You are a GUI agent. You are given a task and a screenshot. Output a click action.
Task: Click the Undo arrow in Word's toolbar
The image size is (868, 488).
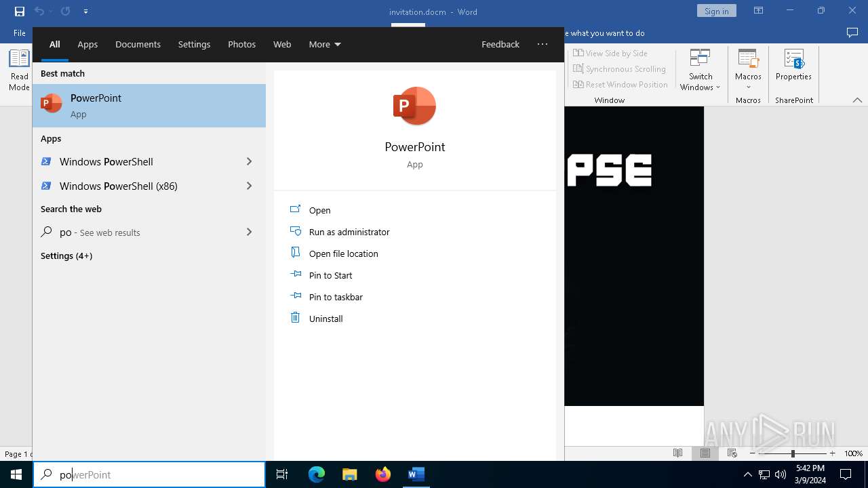39,11
